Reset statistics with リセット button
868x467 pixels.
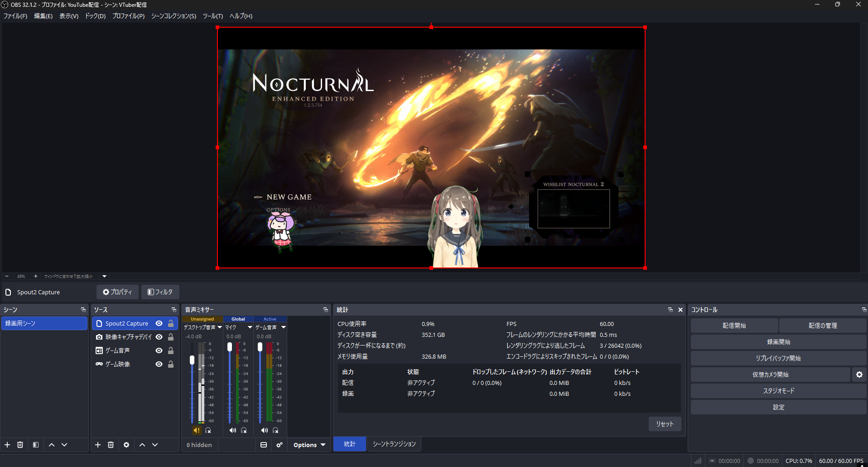coord(665,424)
